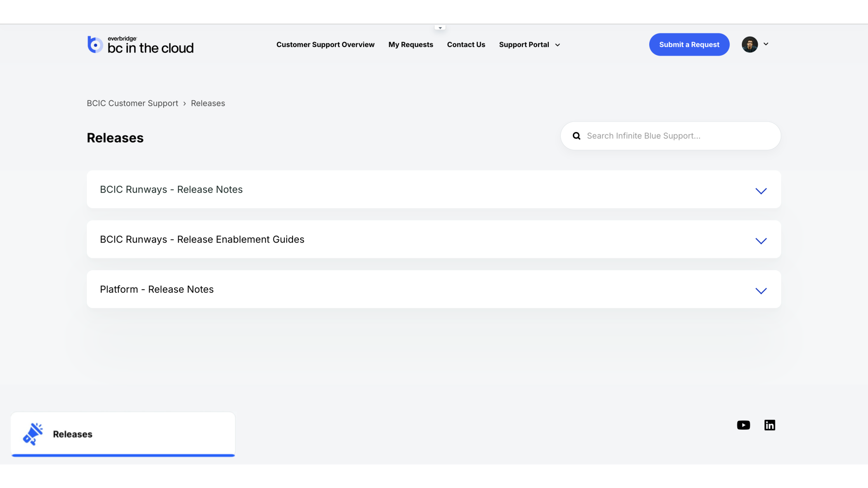Open the Support Portal dropdown menu
The image size is (868, 488).
point(529,45)
